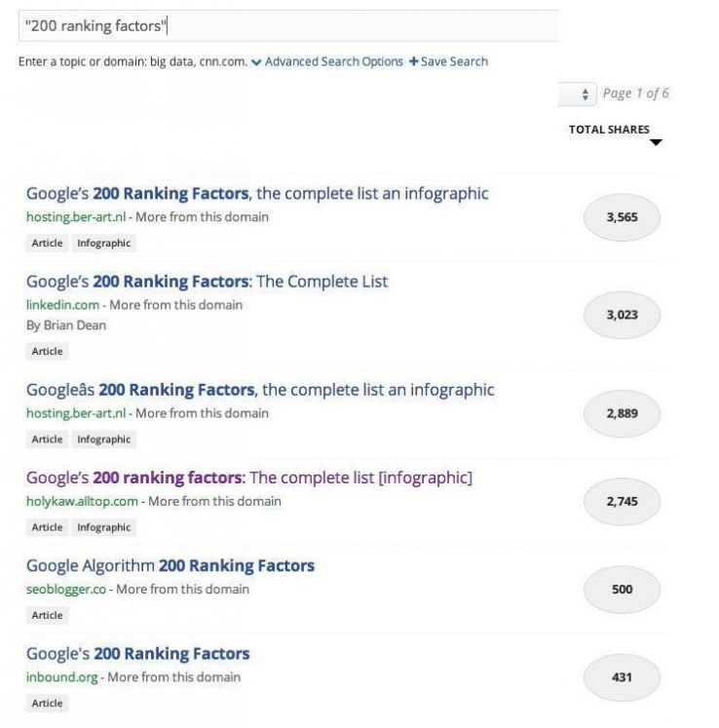This screenshot has width=719, height=728.
Task: Click the 3,023 shares count bubble
Action: point(622,315)
